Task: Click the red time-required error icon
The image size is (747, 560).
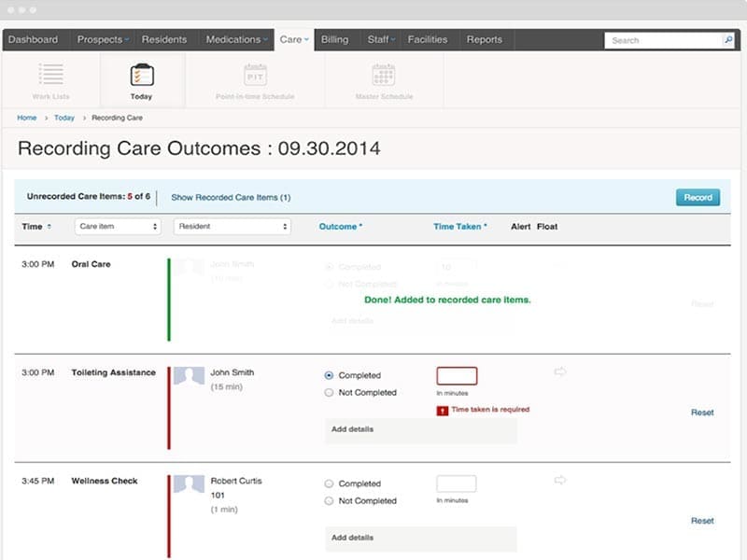Action: tap(442, 411)
